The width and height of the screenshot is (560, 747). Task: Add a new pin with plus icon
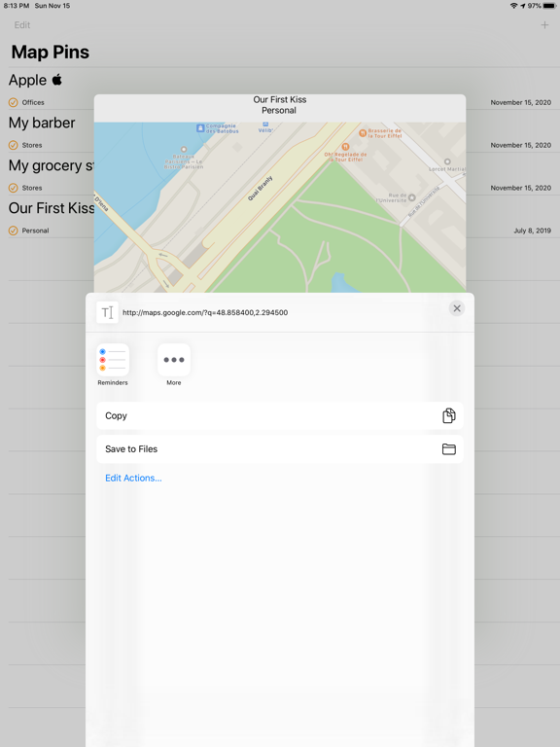coord(544,24)
